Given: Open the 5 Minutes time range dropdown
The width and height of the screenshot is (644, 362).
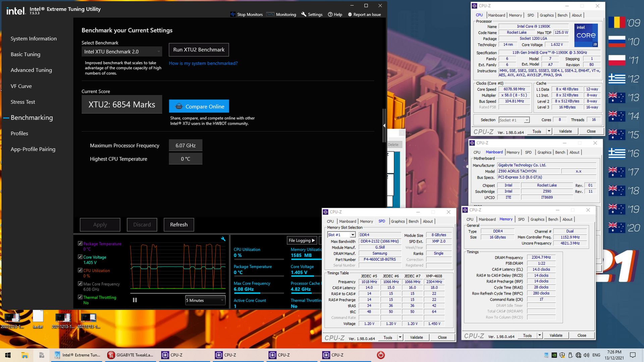Looking at the screenshot, I should tap(205, 300).
